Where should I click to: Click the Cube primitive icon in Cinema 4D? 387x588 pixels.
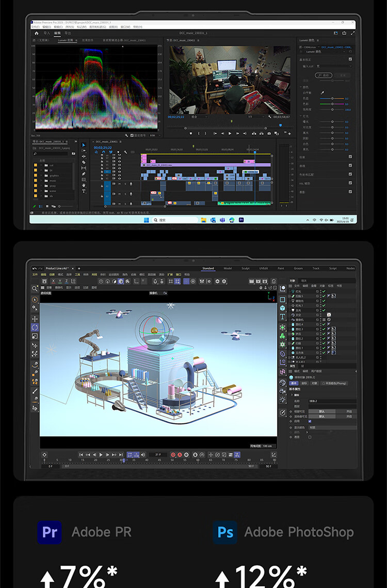(x=283, y=308)
